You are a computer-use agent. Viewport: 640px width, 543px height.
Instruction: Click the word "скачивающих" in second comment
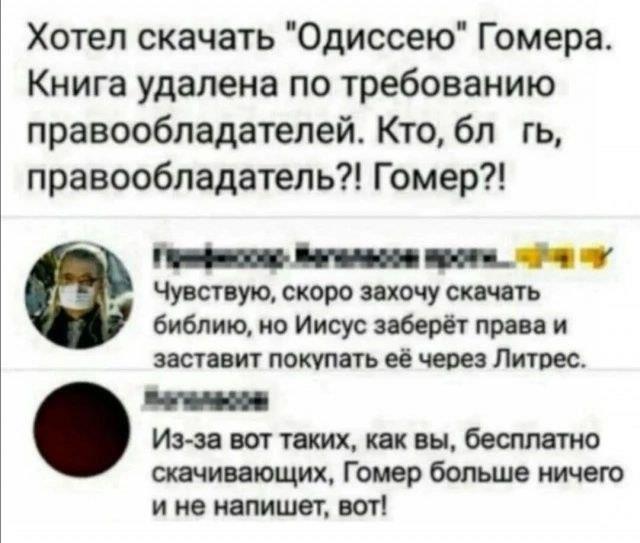click(244, 476)
